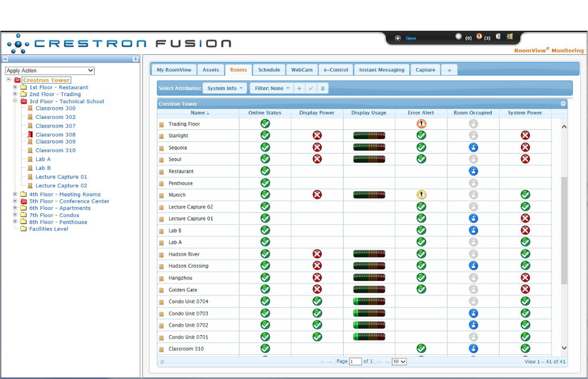
Task: Click the Display Usage bar for Starlight
Action: [x=369, y=135]
